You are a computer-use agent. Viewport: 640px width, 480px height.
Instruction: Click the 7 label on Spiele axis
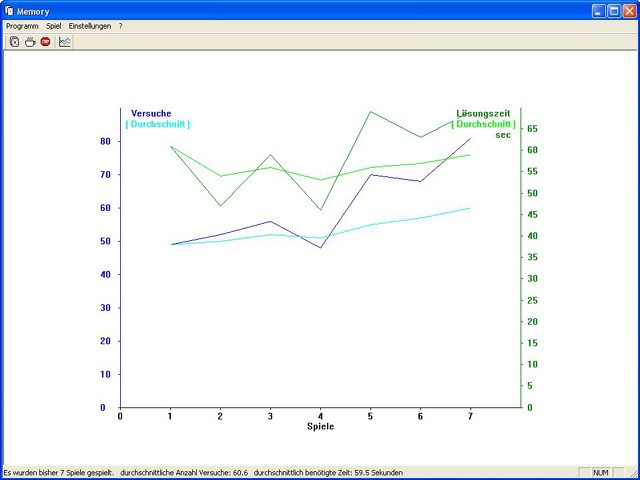pos(470,416)
